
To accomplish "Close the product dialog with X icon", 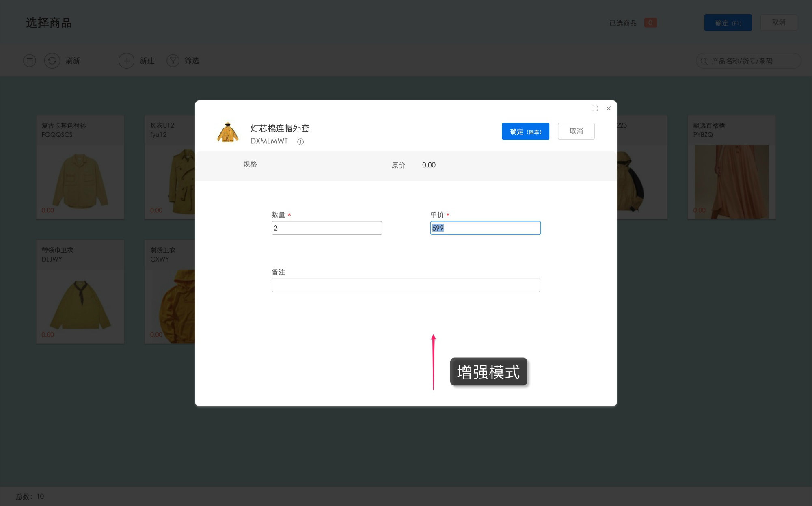I will pyautogui.click(x=609, y=108).
